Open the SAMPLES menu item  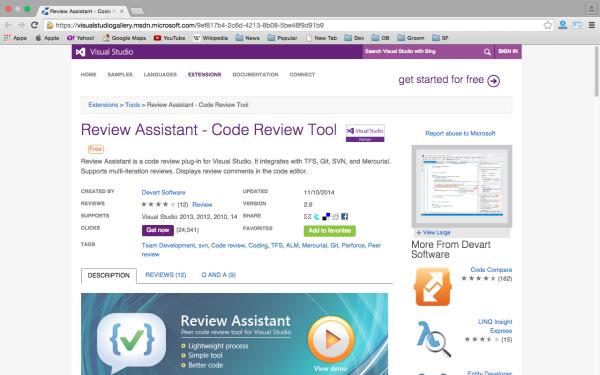pos(120,75)
